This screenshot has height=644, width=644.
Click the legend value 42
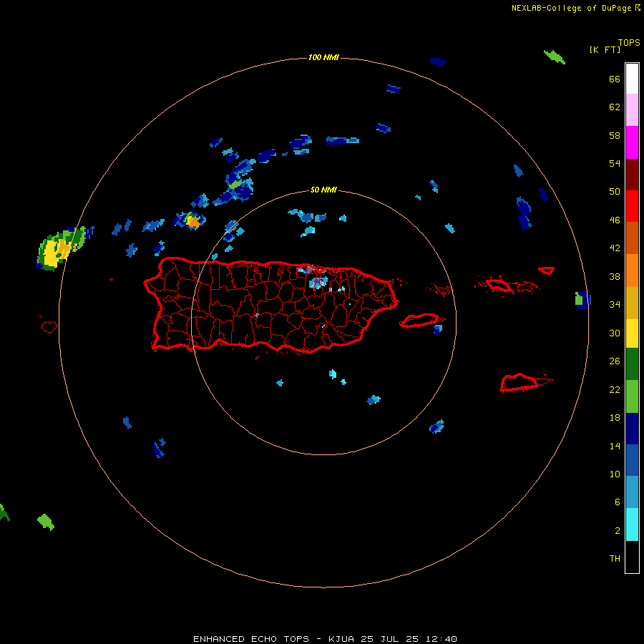pos(615,248)
